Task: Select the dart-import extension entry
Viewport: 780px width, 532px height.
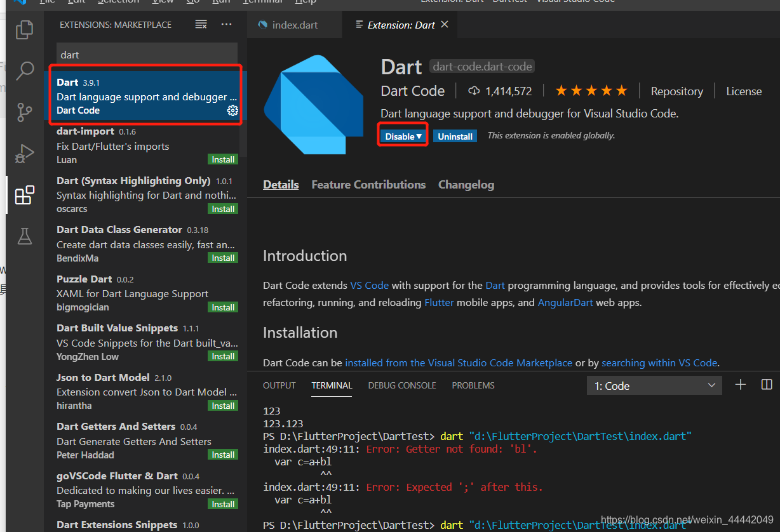Action: (x=145, y=145)
